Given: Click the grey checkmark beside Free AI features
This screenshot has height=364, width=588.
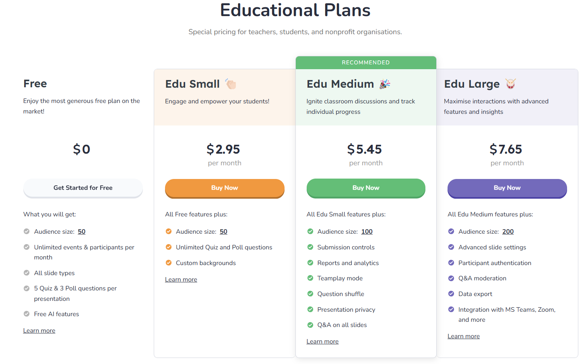Looking at the screenshot, I should (27, 314).
